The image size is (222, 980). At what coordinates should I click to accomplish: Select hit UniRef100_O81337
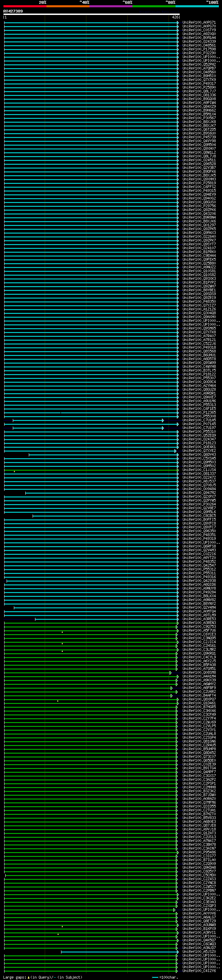(199, 473)
